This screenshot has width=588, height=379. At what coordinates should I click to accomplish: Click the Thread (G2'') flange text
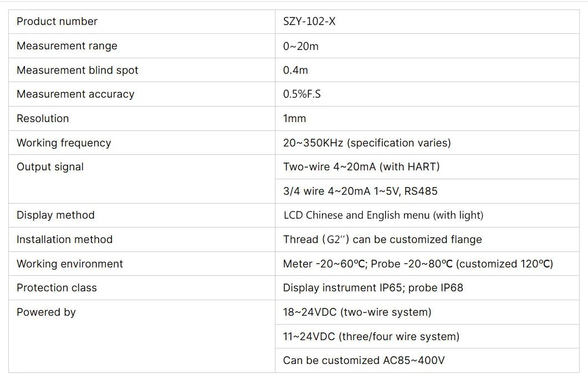pyautogui.click(x=382, y=239)
